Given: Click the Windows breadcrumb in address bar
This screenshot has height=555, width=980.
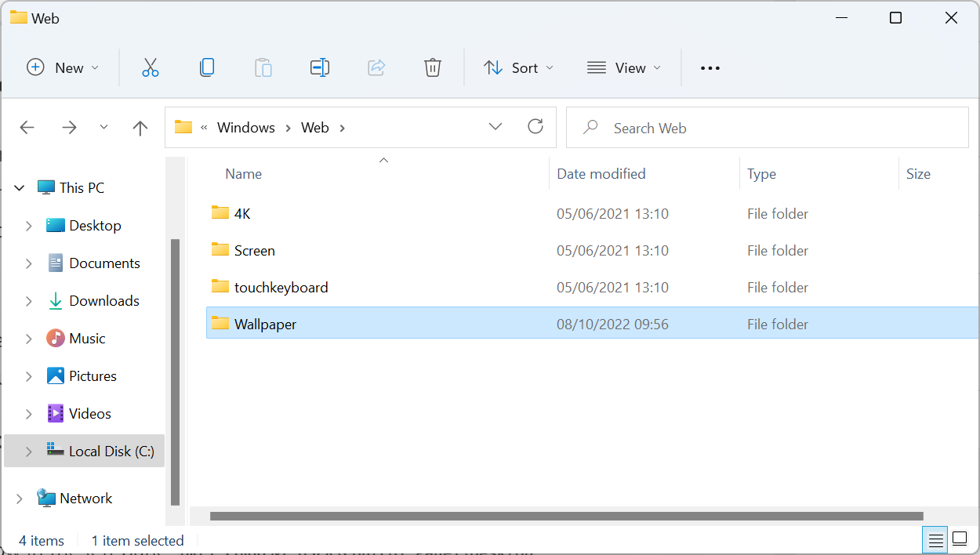Looking at the screenshot, I should click(x=245, y=127).
